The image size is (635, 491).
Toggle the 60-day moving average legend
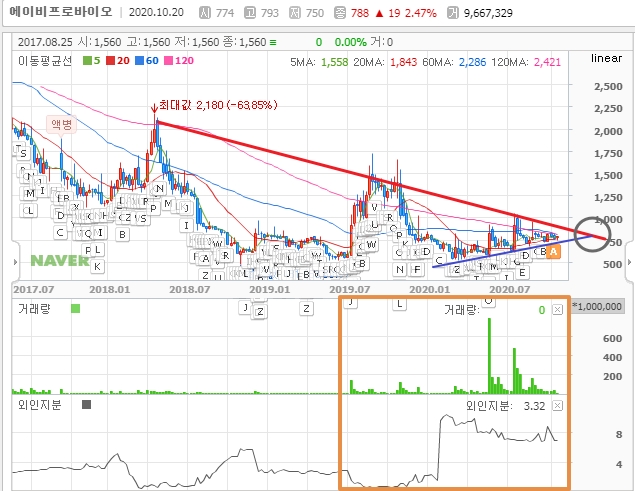(x=147, y=61)
